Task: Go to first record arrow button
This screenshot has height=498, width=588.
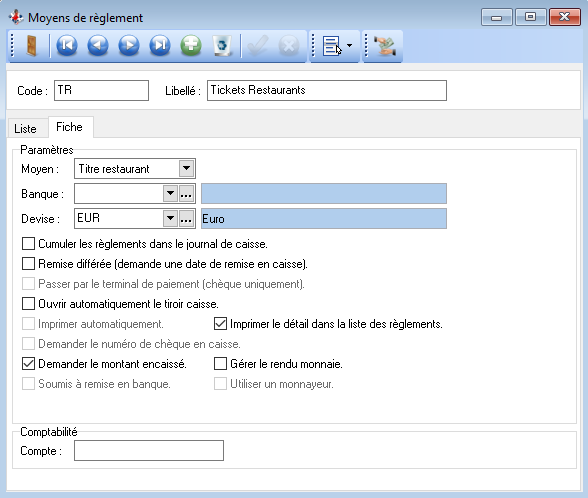Action: point(67,46)
